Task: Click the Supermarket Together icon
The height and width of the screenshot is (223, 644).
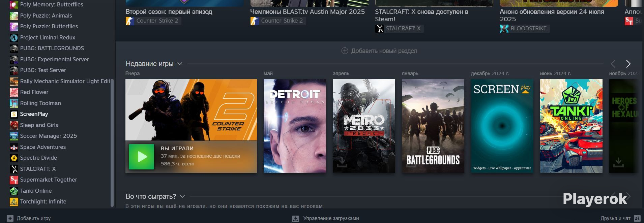Action: pyautogui.click(x=14, y=180)
